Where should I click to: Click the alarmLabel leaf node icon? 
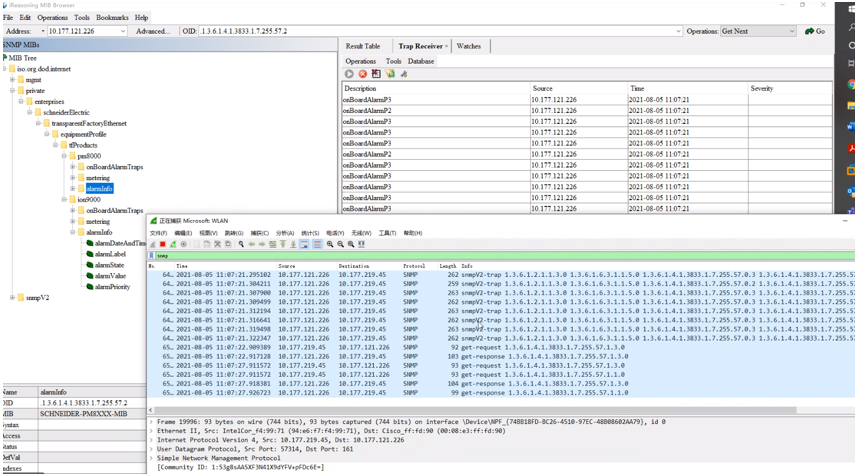pos(90,254)
